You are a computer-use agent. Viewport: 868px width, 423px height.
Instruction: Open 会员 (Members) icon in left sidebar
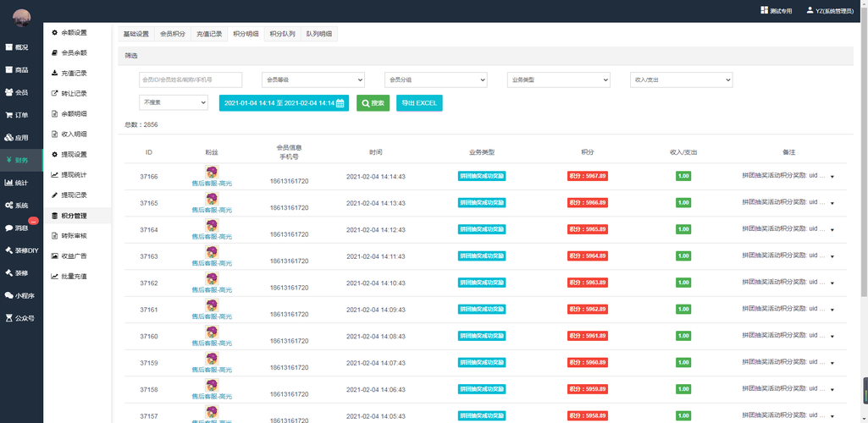click(x=9, y=92)
